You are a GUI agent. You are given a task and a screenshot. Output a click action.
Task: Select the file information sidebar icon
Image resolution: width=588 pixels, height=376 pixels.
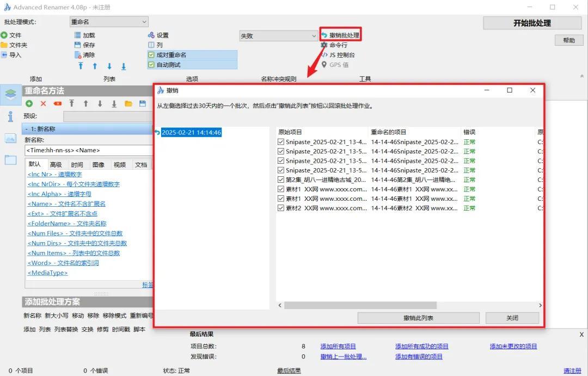point(10,116)
